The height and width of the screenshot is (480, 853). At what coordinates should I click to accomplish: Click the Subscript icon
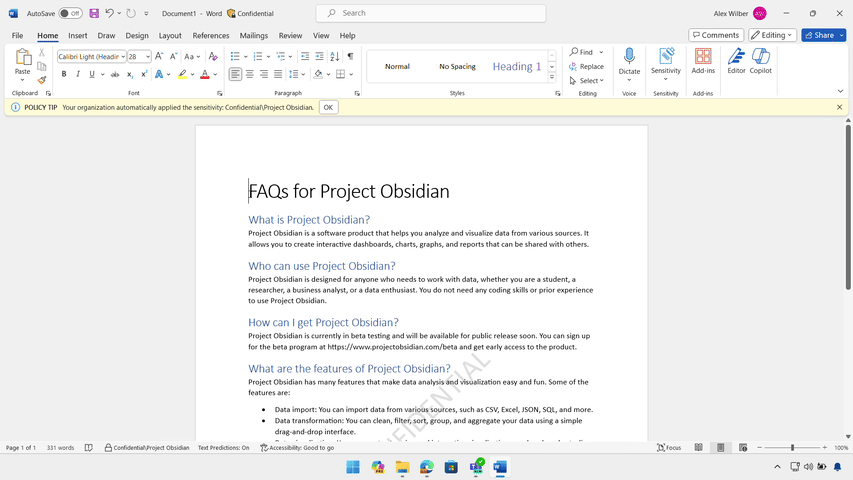tap(129, 74)
